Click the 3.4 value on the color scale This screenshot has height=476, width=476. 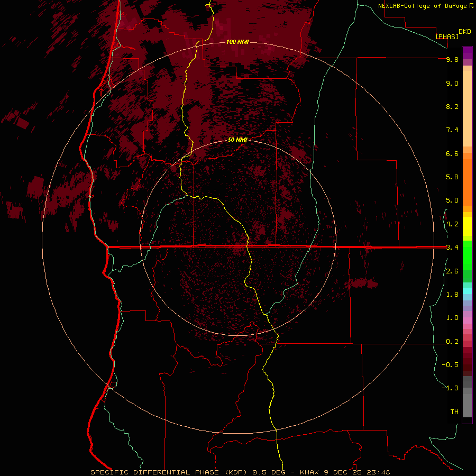click(452, 248)
